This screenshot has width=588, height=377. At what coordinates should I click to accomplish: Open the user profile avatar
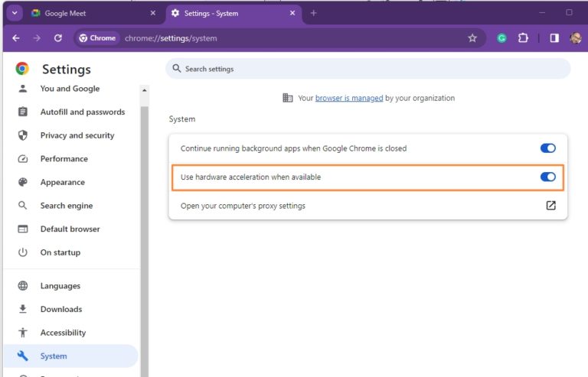(x=575, y=38)
